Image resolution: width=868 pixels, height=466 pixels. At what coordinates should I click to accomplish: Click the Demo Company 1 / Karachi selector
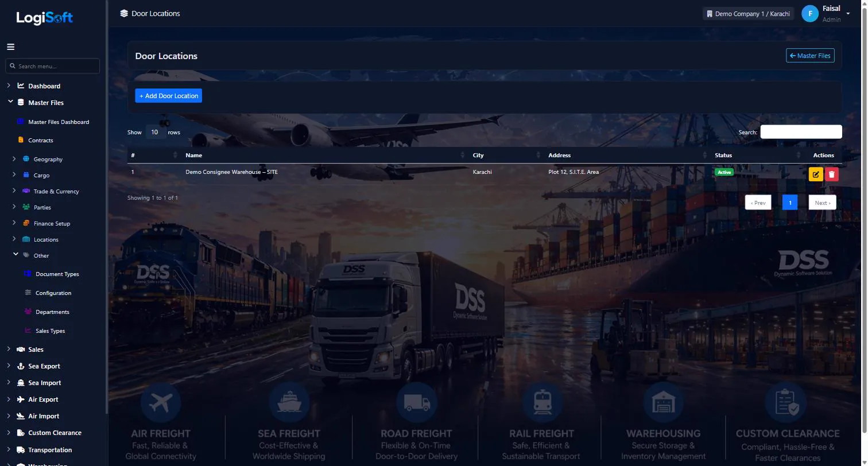(748, 14)
